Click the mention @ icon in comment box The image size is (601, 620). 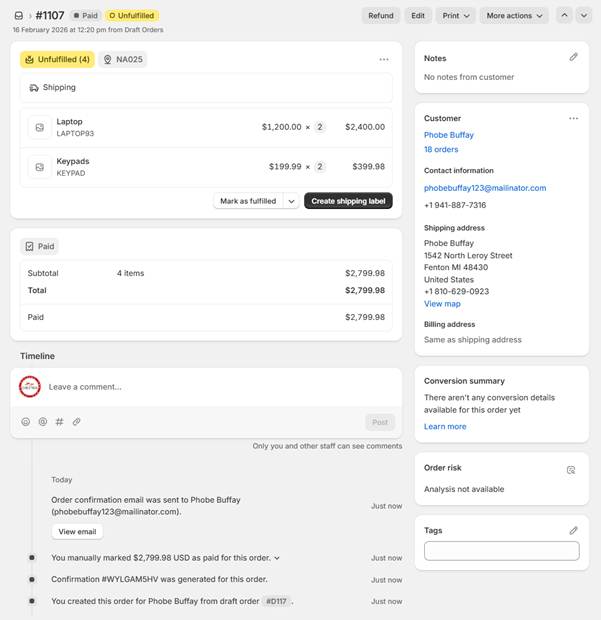pyautogui.click(x=43, y=422)
